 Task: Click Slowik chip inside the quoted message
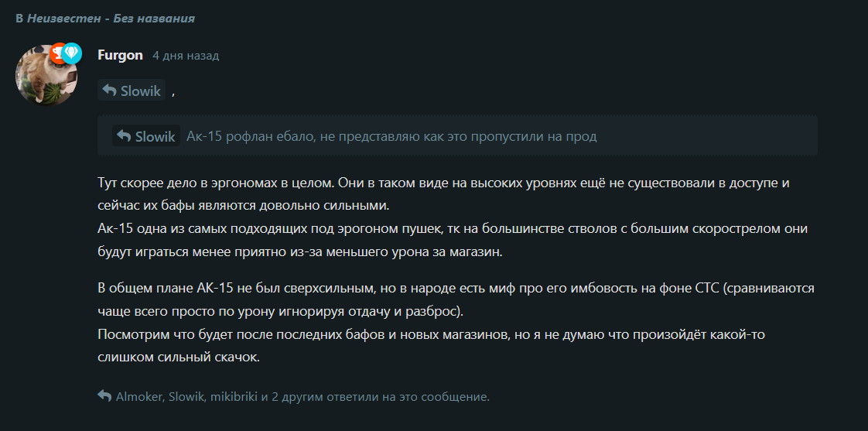click(x=146, y=135)
